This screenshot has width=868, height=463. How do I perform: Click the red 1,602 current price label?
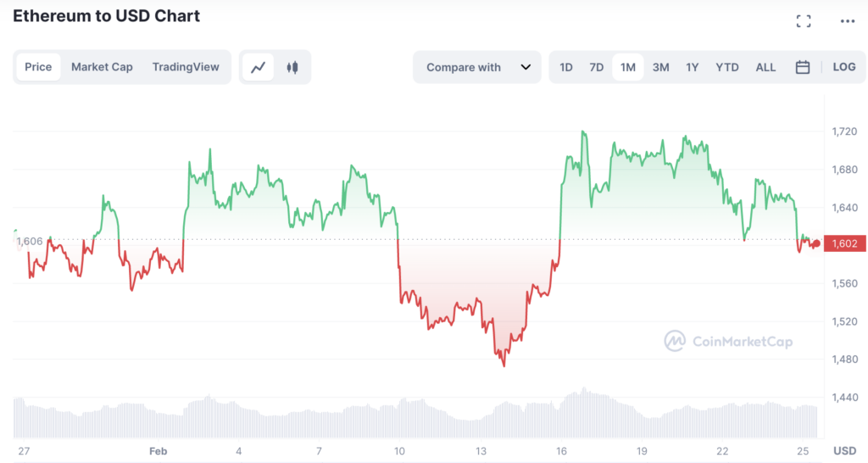pyautogui.click(x=843, y=244)
